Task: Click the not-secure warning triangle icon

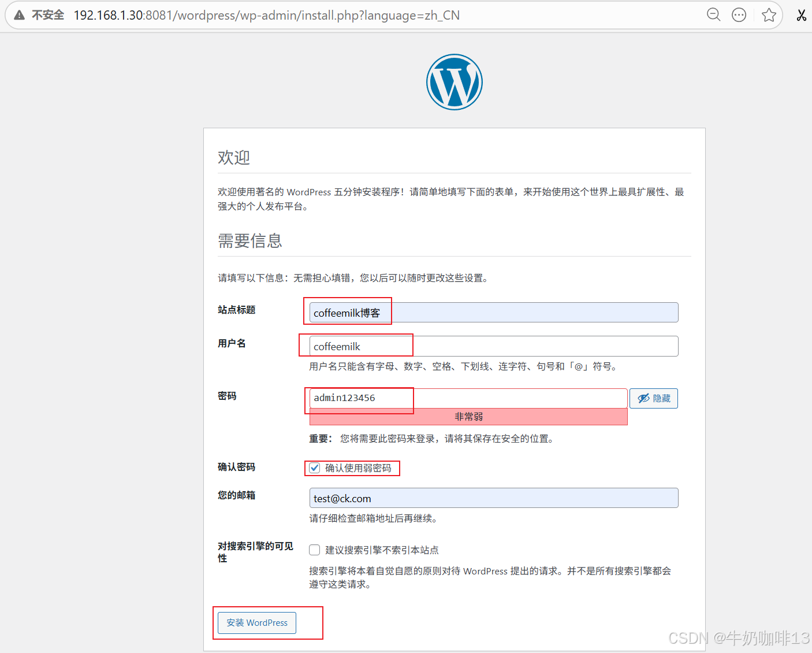Action: click(20, 15)
